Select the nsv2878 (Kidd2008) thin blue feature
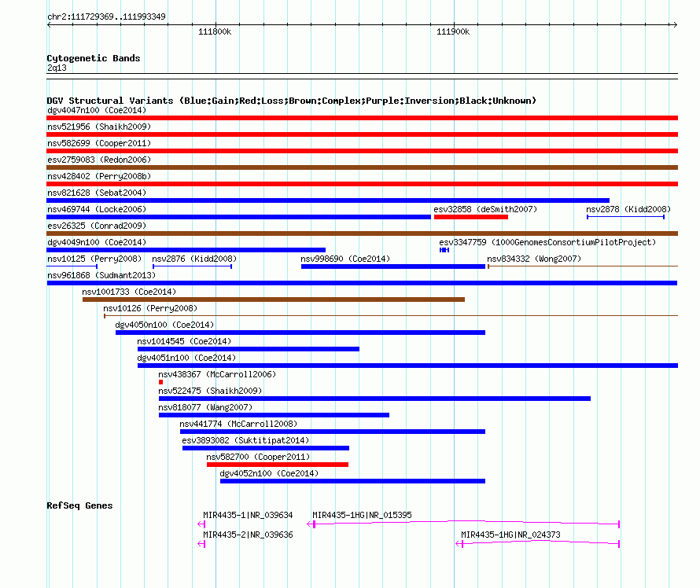The image size is (700, 588). click(625, 217)
